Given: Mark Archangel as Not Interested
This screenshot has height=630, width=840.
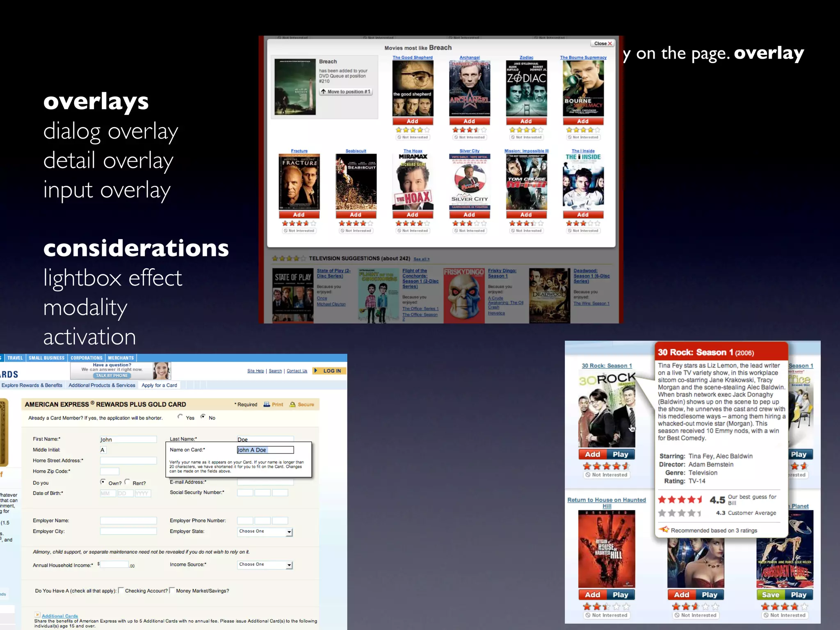Looking at the screenshot, I should 469,137.
